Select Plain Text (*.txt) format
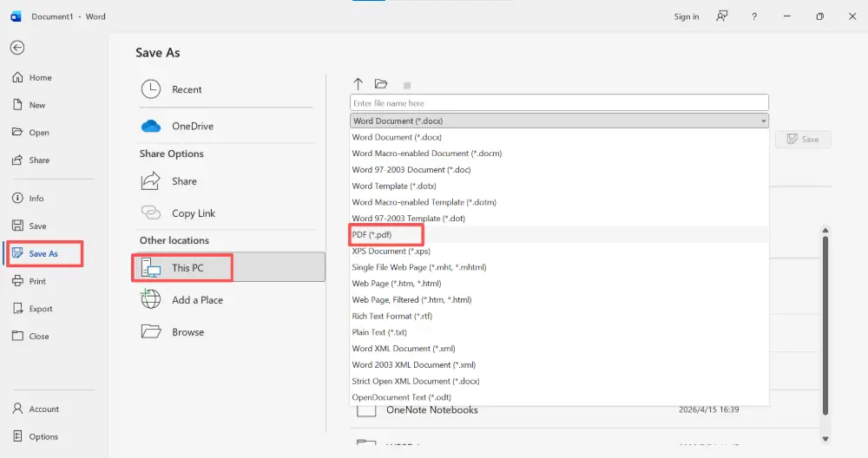The height and width of the screenshot is (458, 868). 559,332
